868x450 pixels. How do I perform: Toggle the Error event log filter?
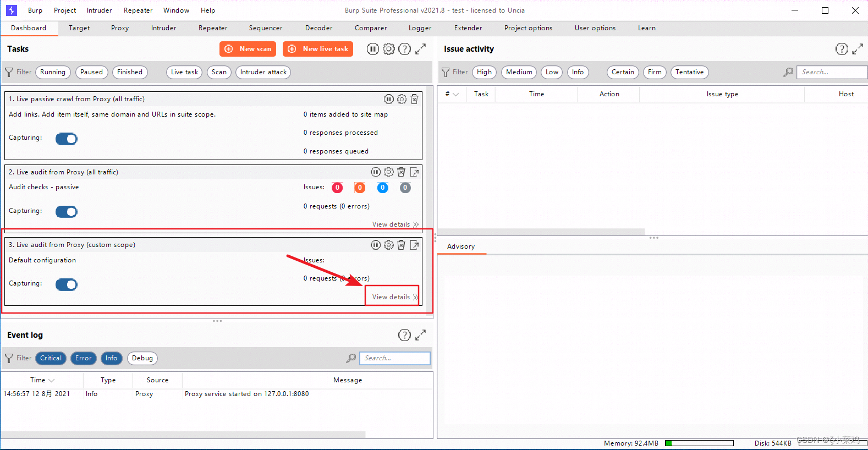84,358
